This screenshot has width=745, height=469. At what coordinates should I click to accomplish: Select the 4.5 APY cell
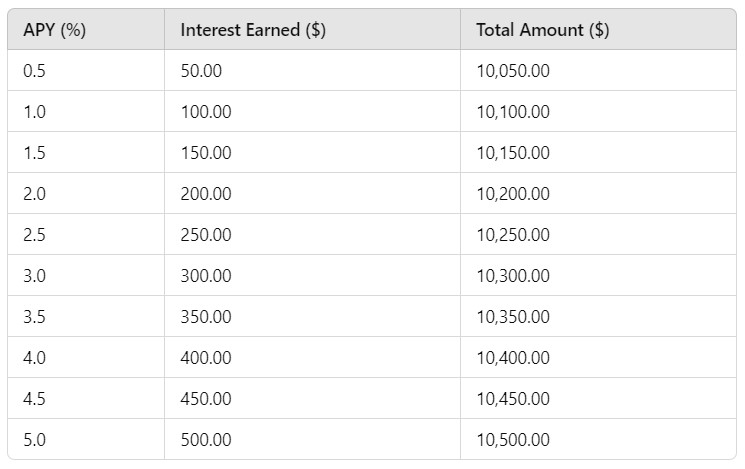tap(86, 398)
